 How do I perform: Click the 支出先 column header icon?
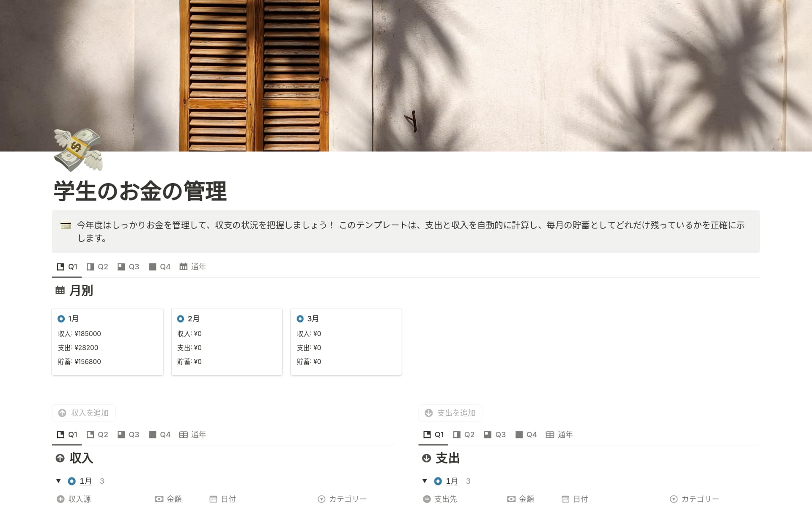pos(427,499)
